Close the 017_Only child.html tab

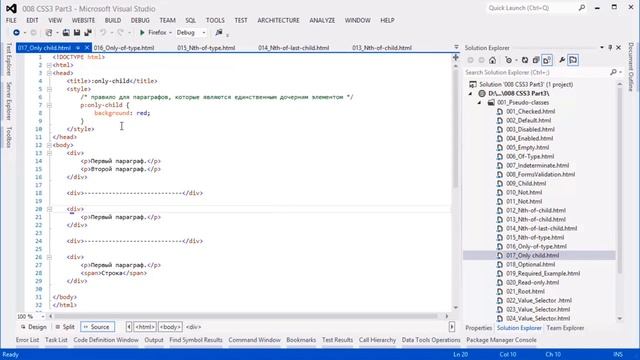coord(87,48)
